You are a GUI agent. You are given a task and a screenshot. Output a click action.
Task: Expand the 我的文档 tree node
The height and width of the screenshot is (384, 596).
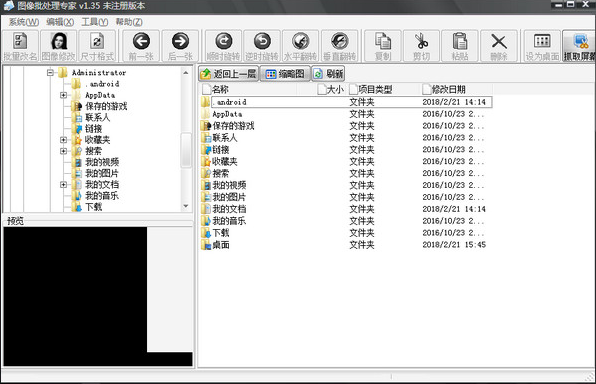tap(63, 184)
